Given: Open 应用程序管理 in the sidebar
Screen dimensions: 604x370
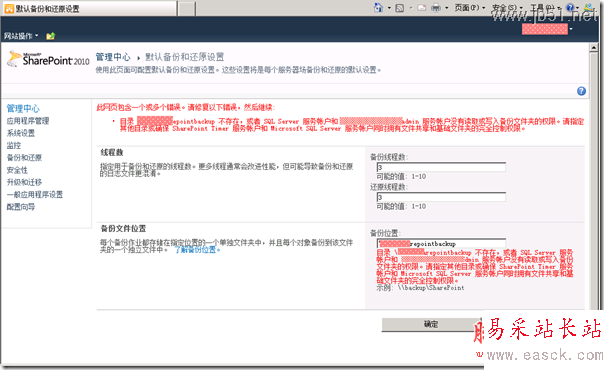Looking at the screenshot, I should (28, 121).
